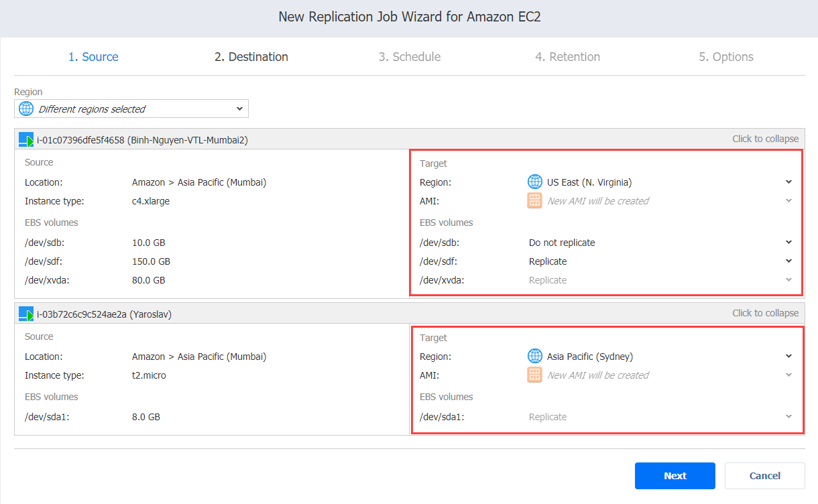The width and height of the screenshot is (818, 504).
Task: Click the c4.xlarge instance type value
Action: click(151, 201)
